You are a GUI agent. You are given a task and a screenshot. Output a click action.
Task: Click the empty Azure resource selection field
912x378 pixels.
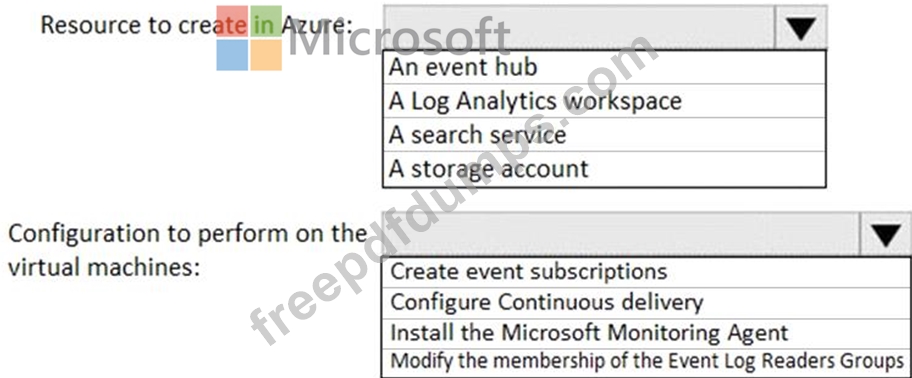[x=579, y=28]
